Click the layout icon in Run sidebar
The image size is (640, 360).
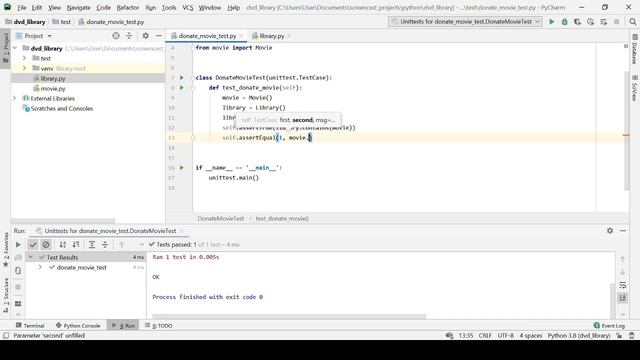point(18,303)
